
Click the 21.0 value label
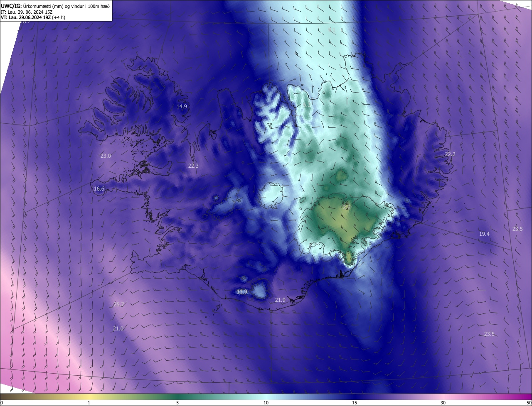point(118,329)
